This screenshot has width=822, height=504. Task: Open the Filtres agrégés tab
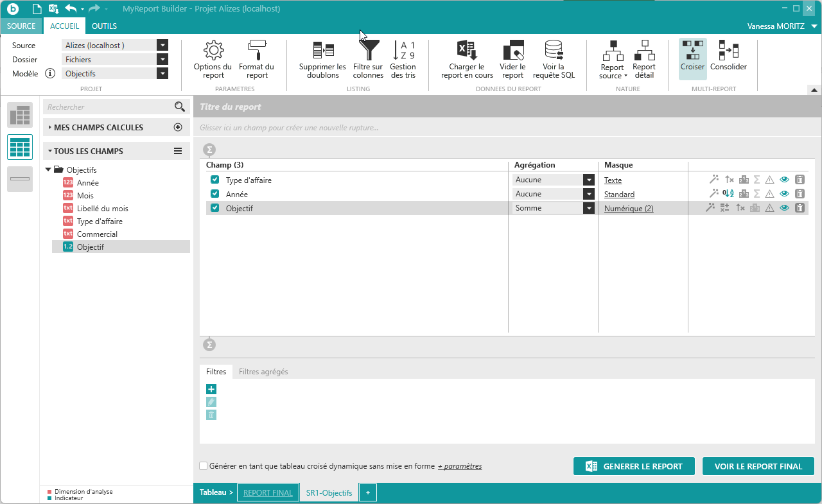point(263,372)
